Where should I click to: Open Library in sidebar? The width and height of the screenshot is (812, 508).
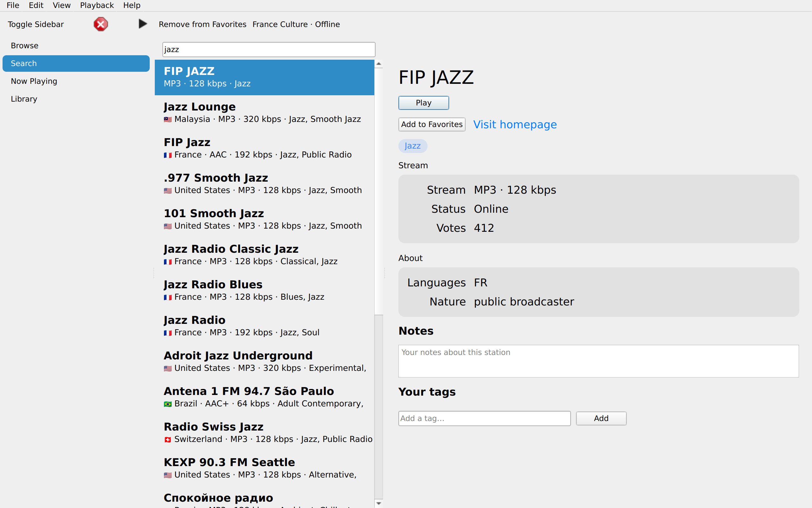(76, 99)
